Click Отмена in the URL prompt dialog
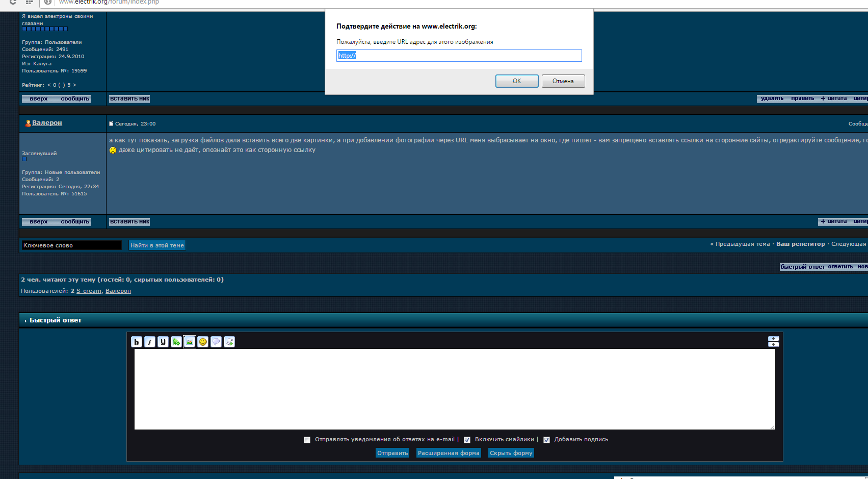The image size is (868, 479). point(563,81)
